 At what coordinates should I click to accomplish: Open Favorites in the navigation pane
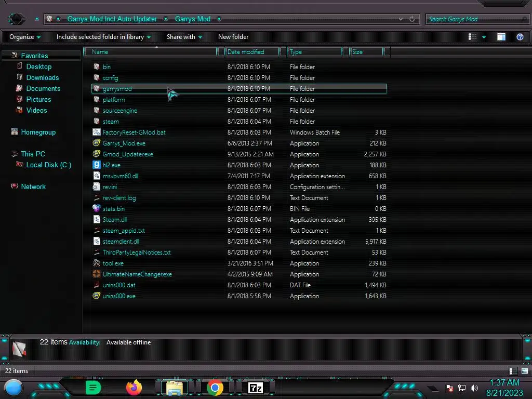tap(35, 56)
